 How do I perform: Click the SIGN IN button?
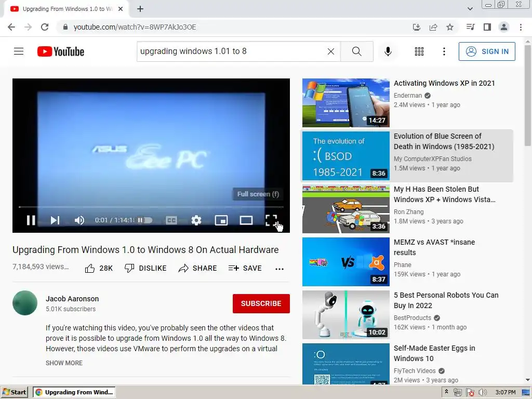pyautogui.click(x=487, y=51)
